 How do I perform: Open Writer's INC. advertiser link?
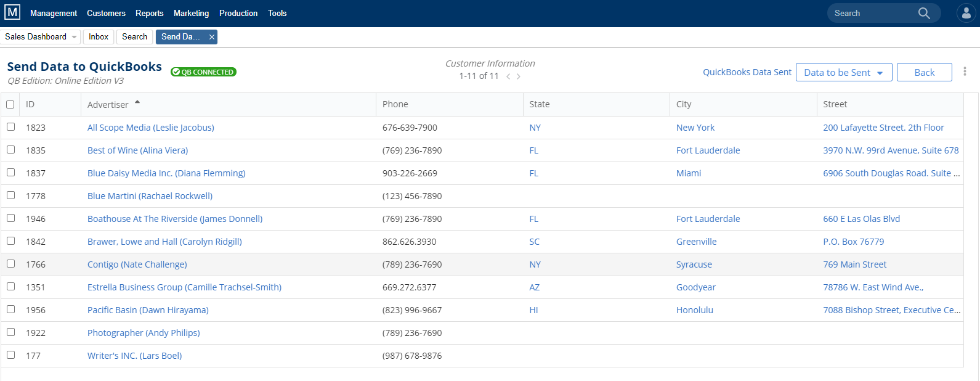click(x=134, y=356)
